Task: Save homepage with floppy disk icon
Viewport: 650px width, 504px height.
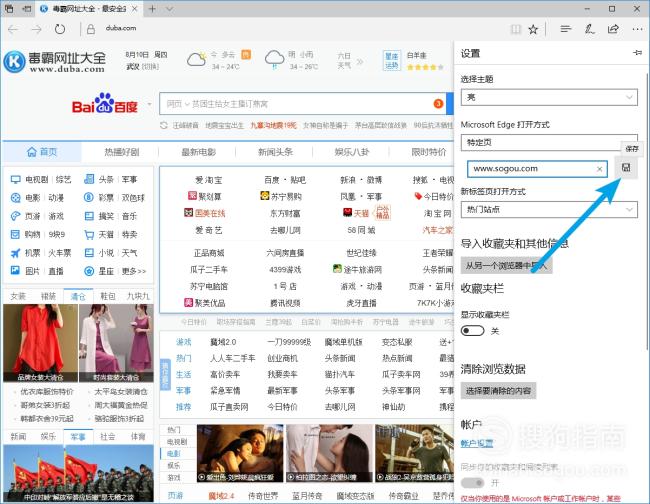Action: coord(626,167)
